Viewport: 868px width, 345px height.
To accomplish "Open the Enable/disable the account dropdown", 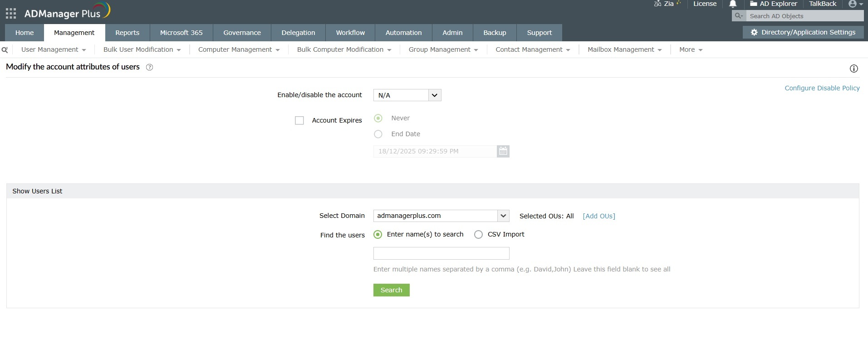I will tap(407, 95).
